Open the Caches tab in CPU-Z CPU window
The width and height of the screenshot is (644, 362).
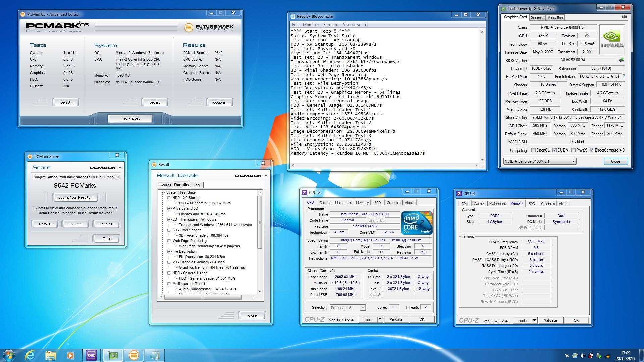[x=325, y=203]
